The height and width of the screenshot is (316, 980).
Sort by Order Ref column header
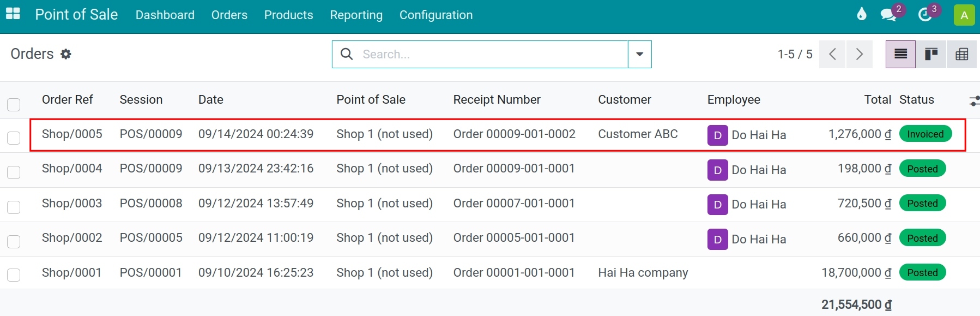pos(68,100)
